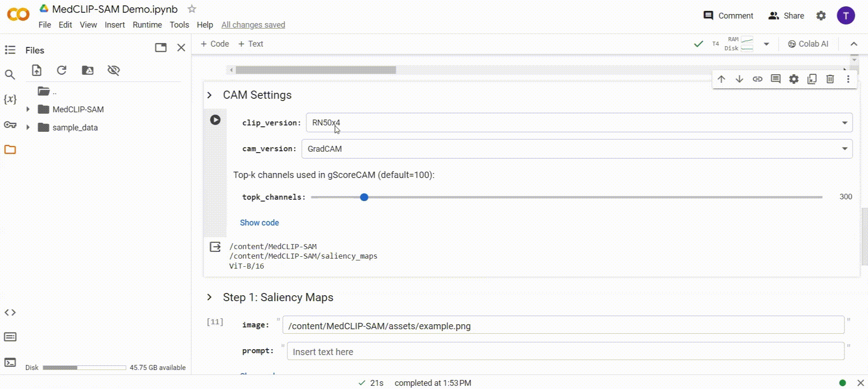Open the terminal icon

click(x=10, y=362)
